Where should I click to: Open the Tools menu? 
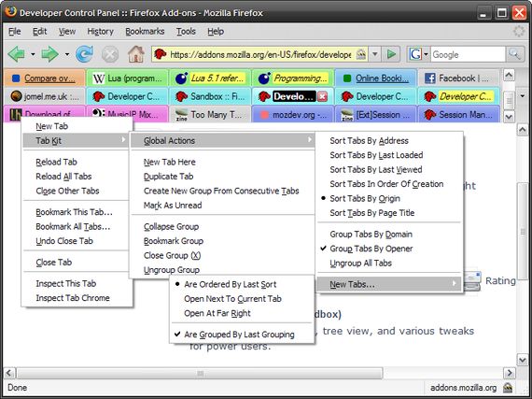(x=186, y=31)
